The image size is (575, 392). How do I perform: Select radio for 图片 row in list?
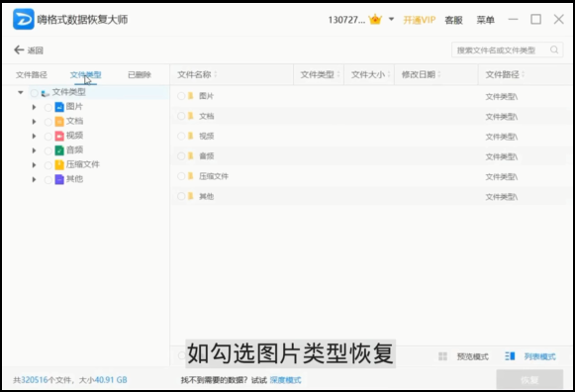(181, 96)
